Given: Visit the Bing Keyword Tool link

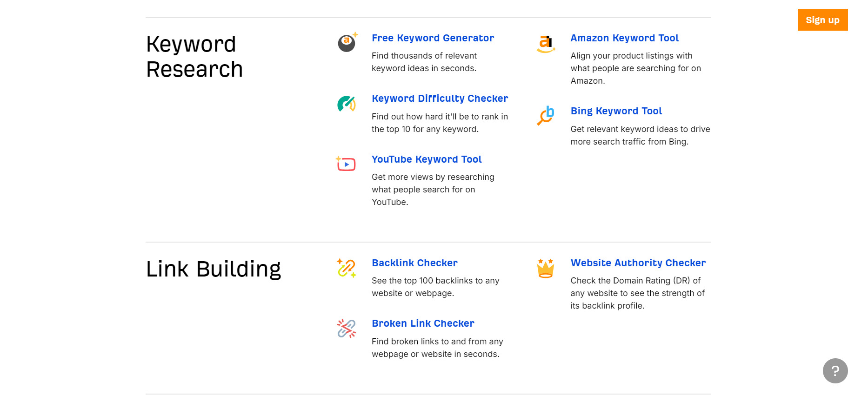Looking at the screenshot, I should (x=616, y=111).
